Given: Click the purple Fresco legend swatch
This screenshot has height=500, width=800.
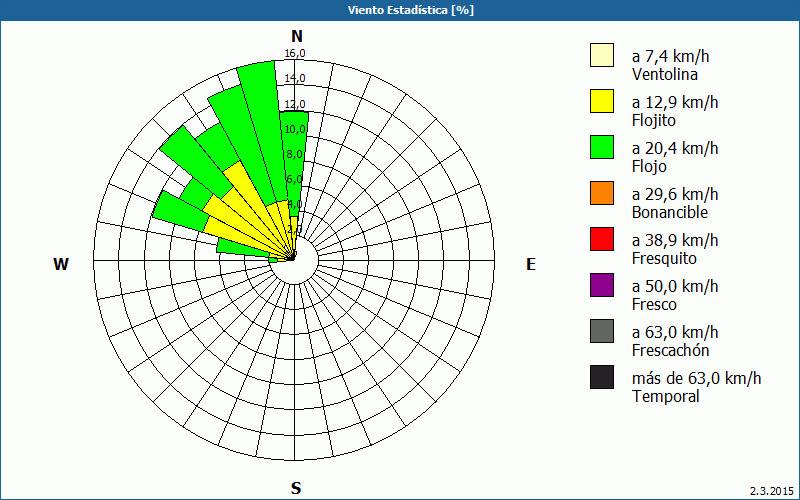Looking at the screenshot, I should click(602, 285).
